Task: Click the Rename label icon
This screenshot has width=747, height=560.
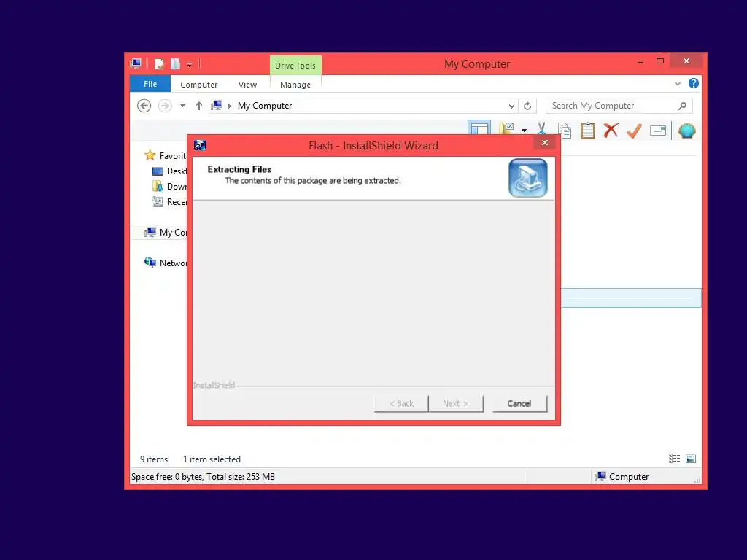Action: (658, 131)
